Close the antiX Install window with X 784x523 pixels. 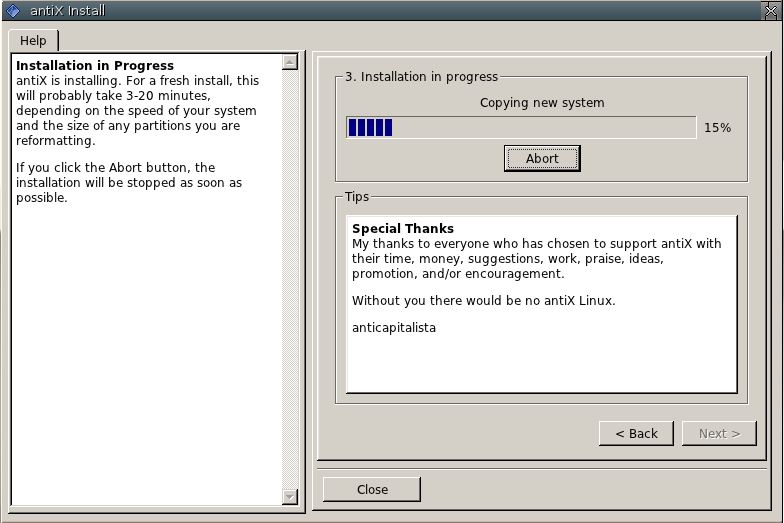pyautogui.click(x=771, y=10)
